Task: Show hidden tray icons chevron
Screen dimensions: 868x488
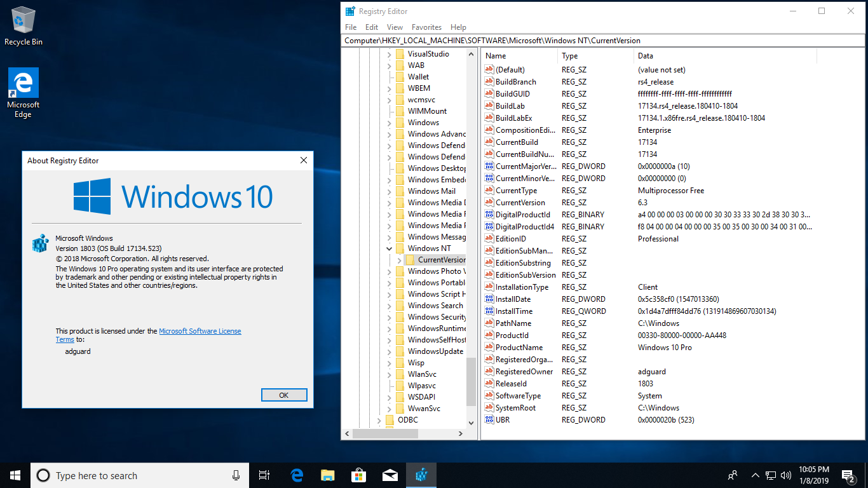Action: 756,475
